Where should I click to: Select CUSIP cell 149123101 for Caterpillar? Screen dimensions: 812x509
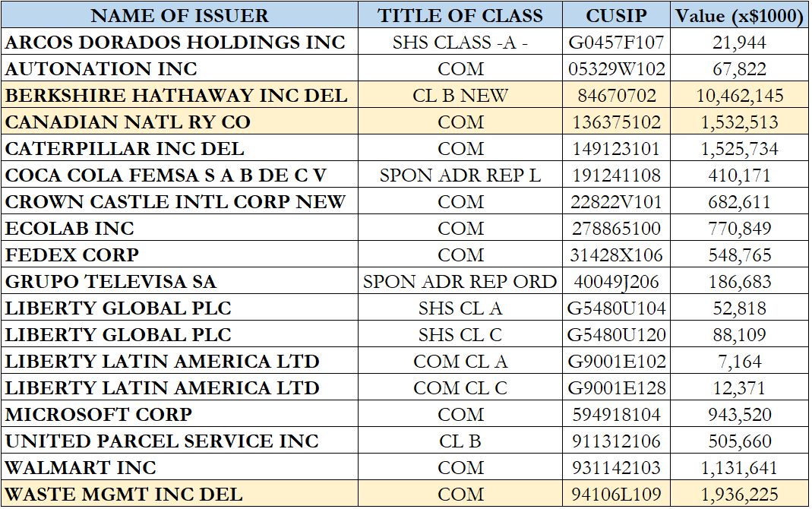(617, 149)
